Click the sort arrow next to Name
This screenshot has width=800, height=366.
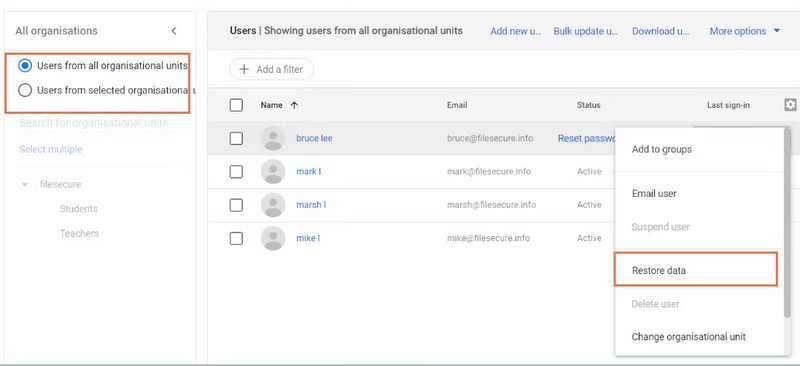click(x=294, y=105)
